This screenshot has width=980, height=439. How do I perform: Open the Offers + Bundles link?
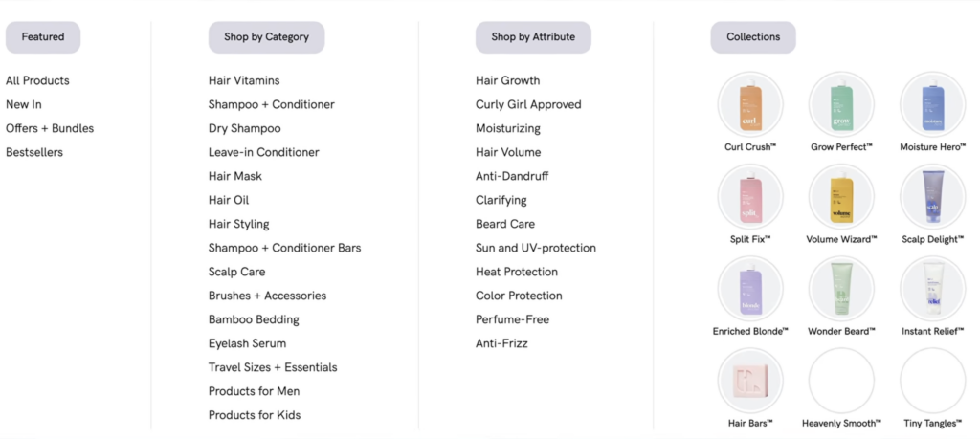[x=50, y=128]
